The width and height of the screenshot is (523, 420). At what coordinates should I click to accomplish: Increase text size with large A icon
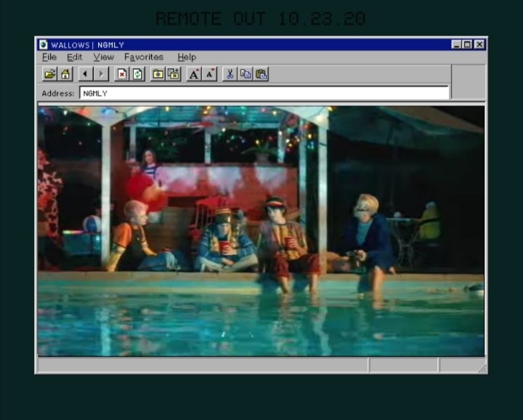click(194, 74)
